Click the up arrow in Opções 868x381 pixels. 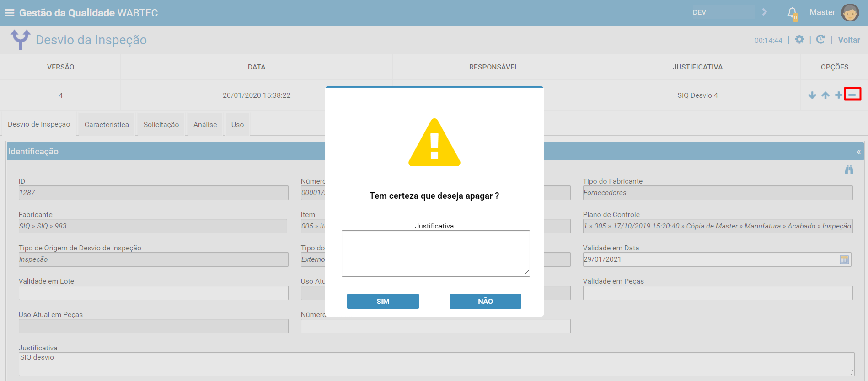point(825,95)
